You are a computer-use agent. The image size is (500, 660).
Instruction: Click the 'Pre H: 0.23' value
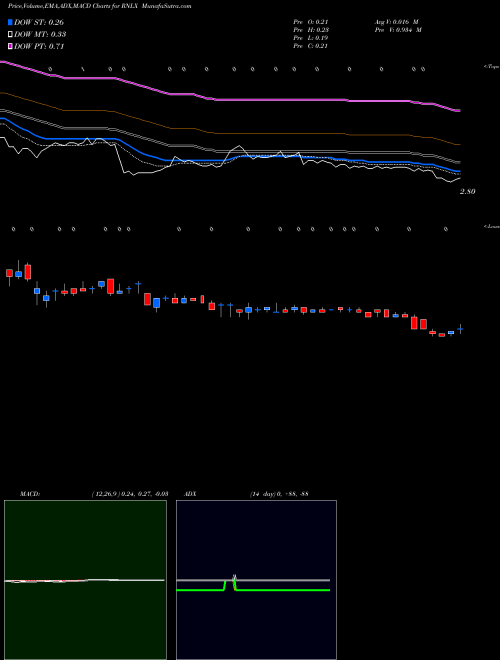tap(311, 30)
